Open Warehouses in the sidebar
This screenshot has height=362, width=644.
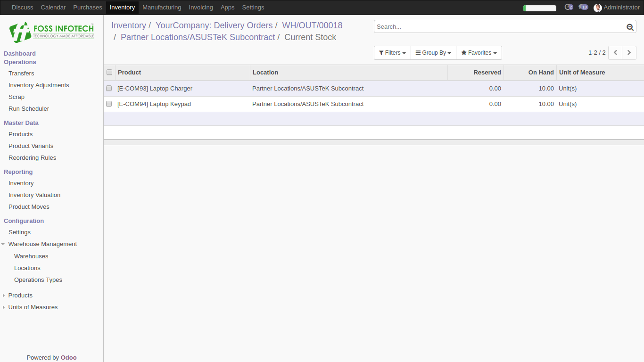click(x=31, y=256)
